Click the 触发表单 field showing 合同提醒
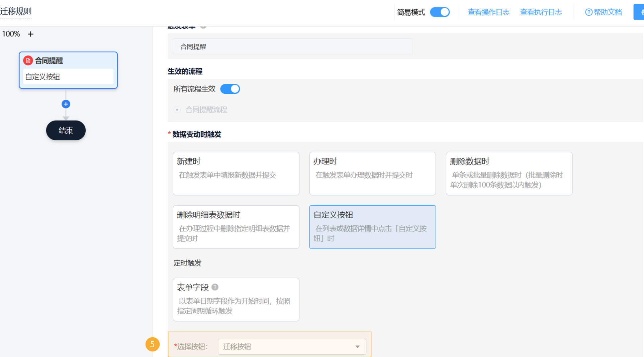644x357 pixels. (x=293, y=47)
